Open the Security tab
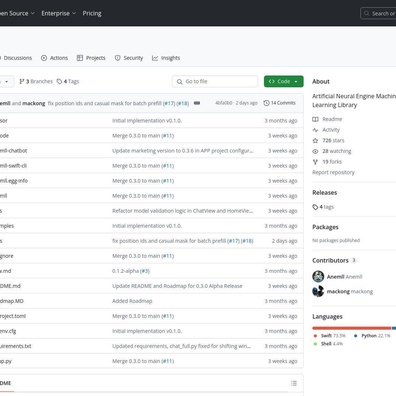The width and height of the screenshot is (396, 396). [x=129, y=58]
